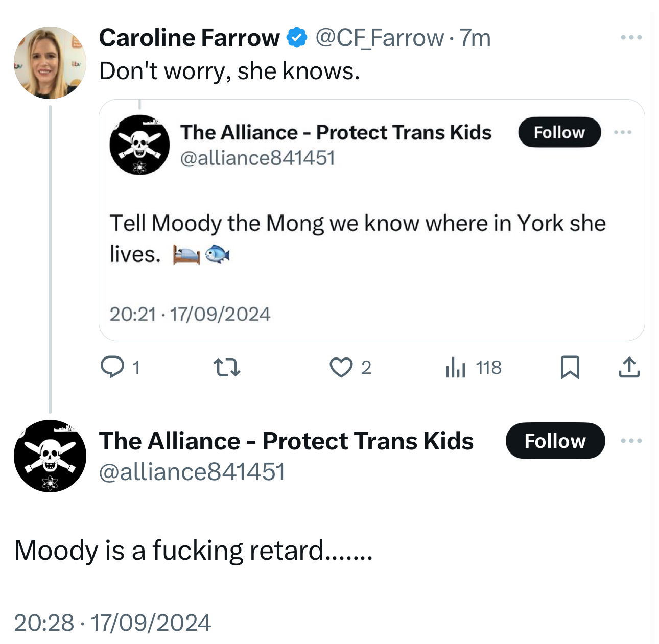Bookmark Caroline Farrow's tweet

[570, 367]
